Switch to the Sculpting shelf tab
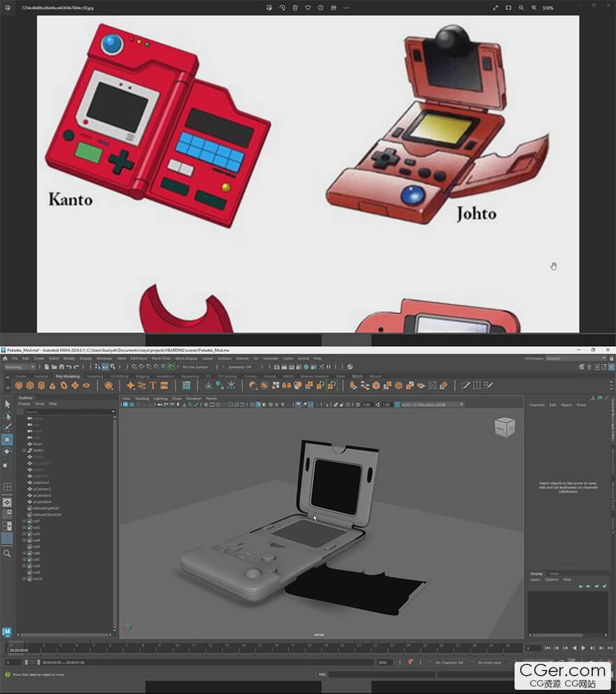The width and height of the screenshot is (616, 694). (x=94, y=377)
